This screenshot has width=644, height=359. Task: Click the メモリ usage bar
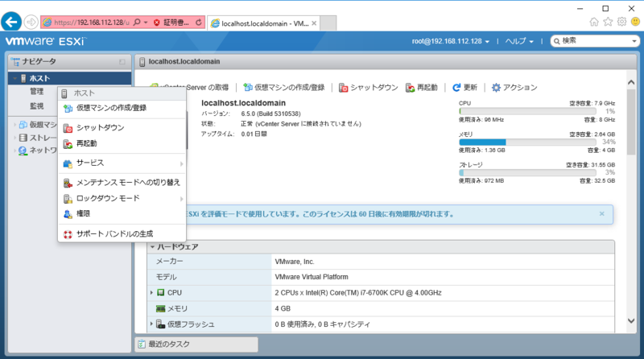coord(527,142)
